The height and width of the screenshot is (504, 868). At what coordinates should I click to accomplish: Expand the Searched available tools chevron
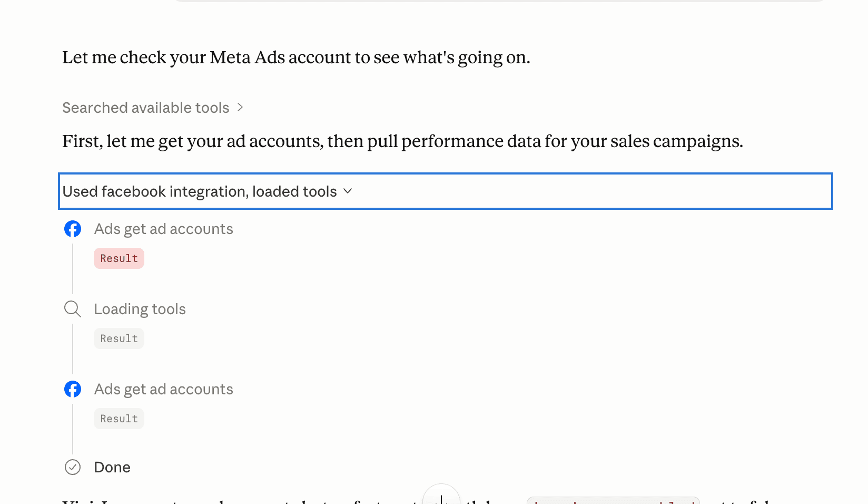coord(240,108)
